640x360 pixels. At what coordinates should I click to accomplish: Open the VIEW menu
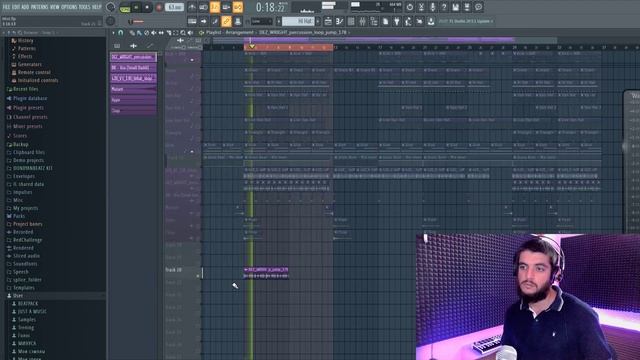click(54, 7)
